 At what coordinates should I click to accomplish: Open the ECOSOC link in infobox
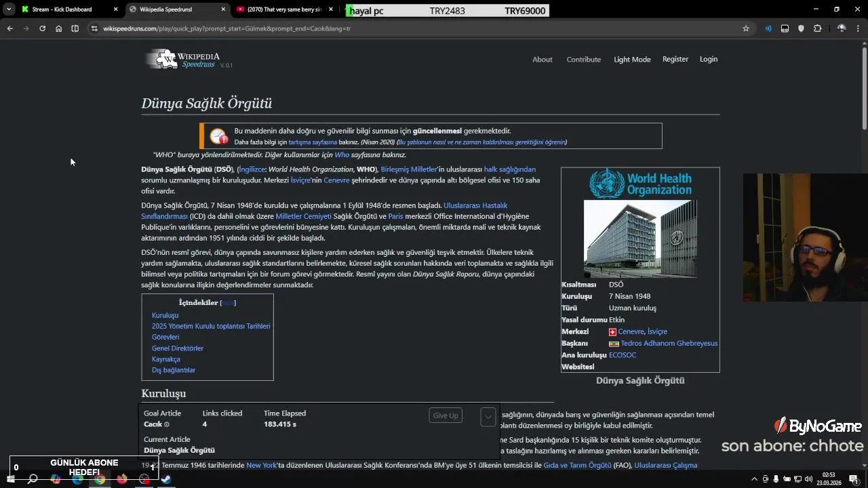[x=623, y=355]
